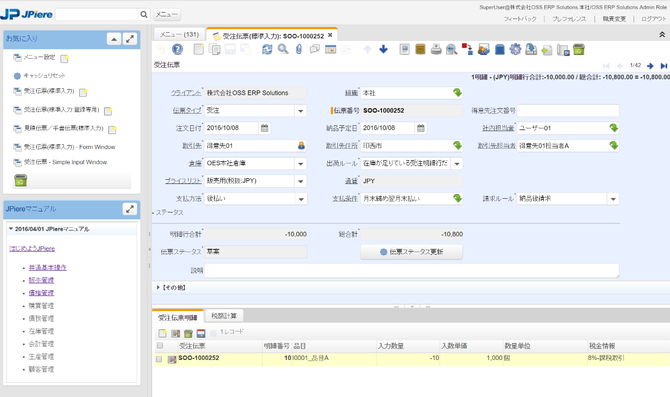Screen dimensions: 670x397
Task: Open the 共通基本操作 manual link
Action: pyautogui.click(x=47, y=268)
